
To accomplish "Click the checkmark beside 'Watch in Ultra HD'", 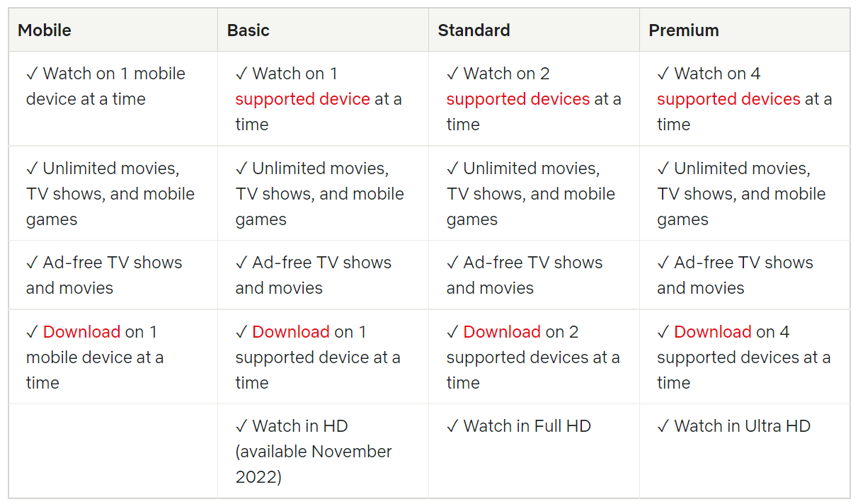I will click(663, 426).
